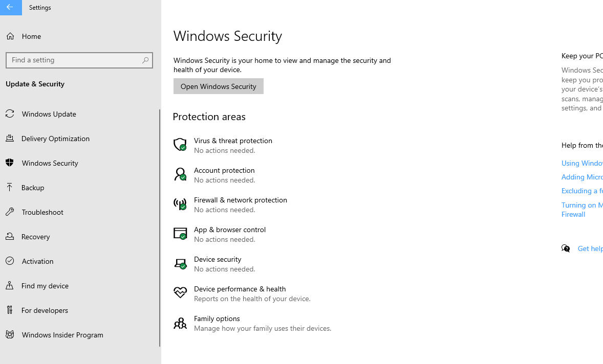Open the Get help link

pyautogui.click(x=590, y=248)
